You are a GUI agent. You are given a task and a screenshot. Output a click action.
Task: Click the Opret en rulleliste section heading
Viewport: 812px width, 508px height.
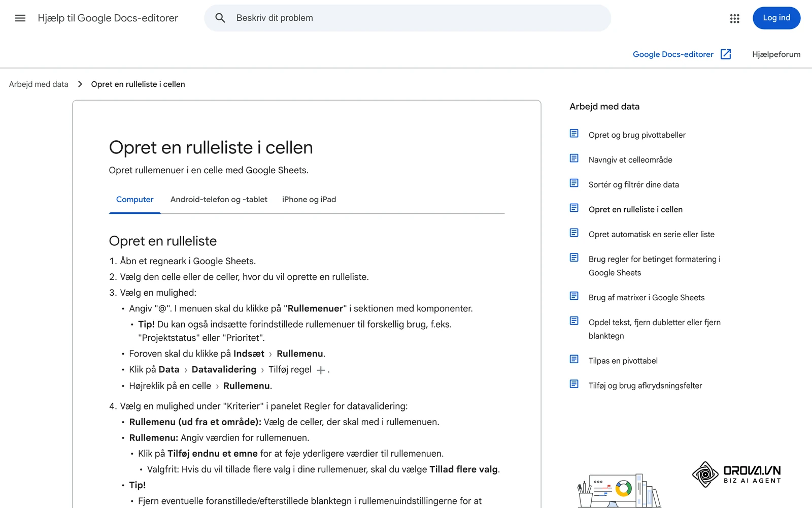(163, 241)
